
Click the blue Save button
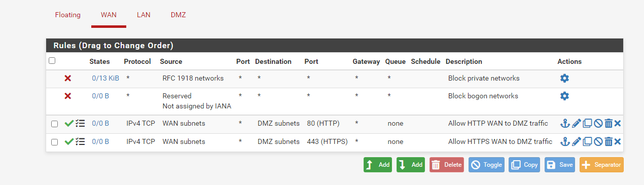[x=560, y=165]
